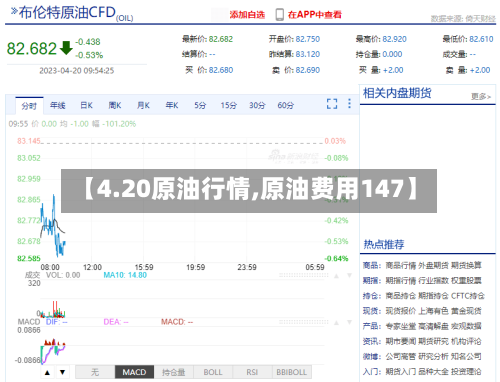The width and height of the screenshot is (500, 382).
Task: Open the 公司高管 link
Action: 401,357
